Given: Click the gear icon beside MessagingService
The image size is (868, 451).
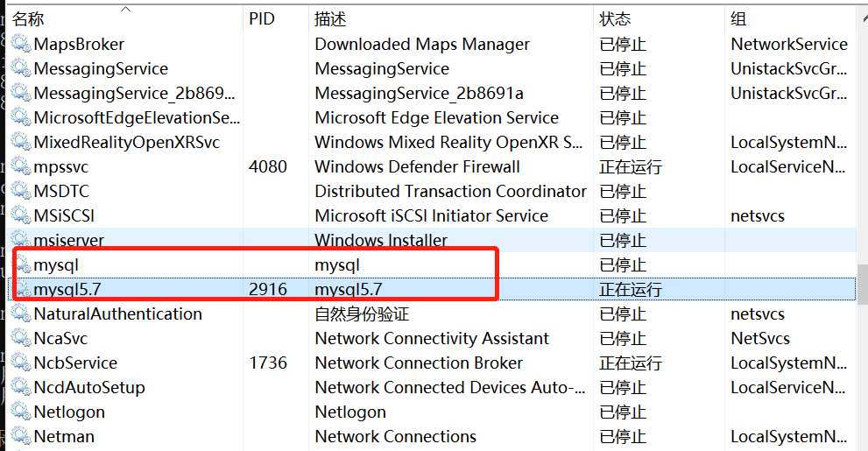Looking at the screenshot, I should pyautogui.click(x=21, y=68).
